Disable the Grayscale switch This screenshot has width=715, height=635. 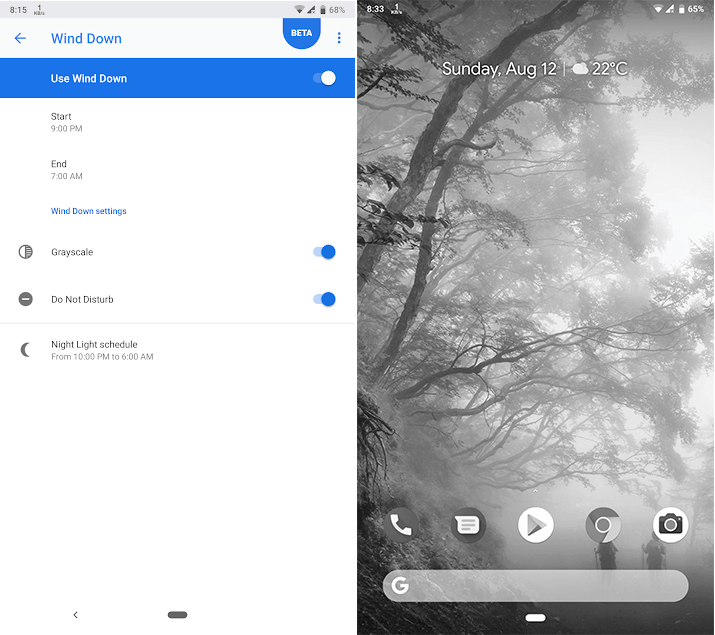click(x=324, y=252)
